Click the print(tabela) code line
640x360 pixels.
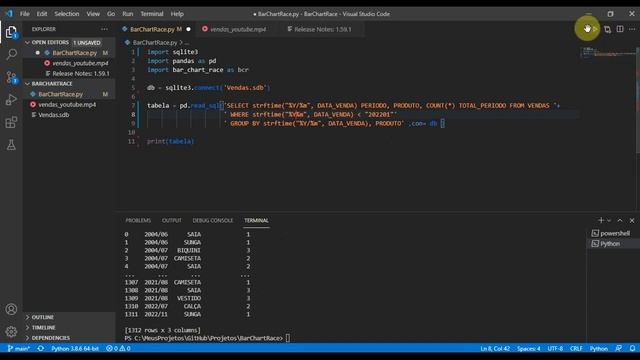point(171,141)
